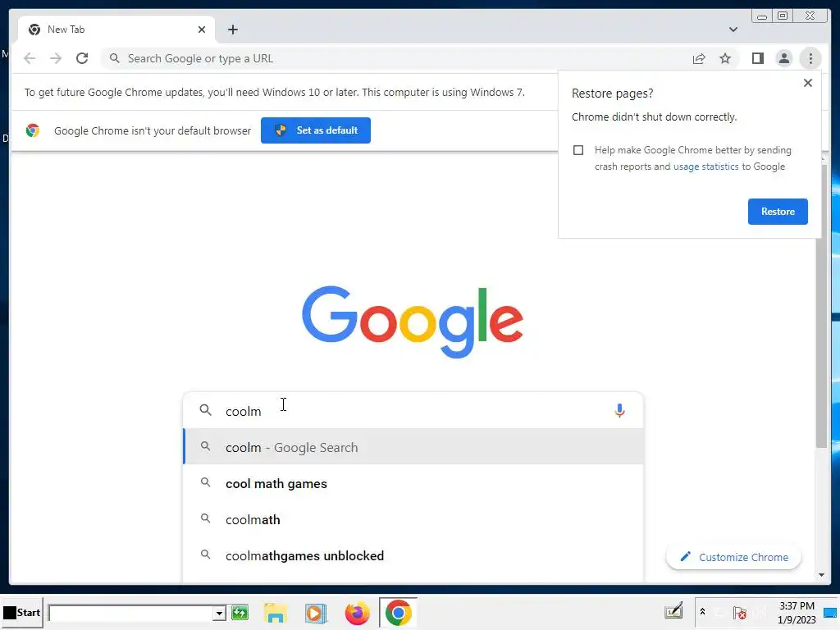Click the action center flag tray icon
The image size is (840, 630).
pyautogui.click(x=740, y=612)
